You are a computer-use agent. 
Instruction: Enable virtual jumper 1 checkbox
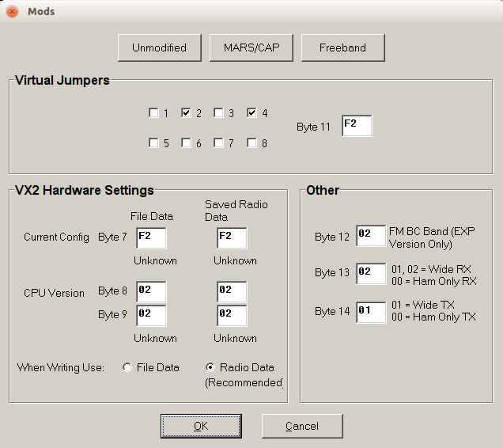153,112
